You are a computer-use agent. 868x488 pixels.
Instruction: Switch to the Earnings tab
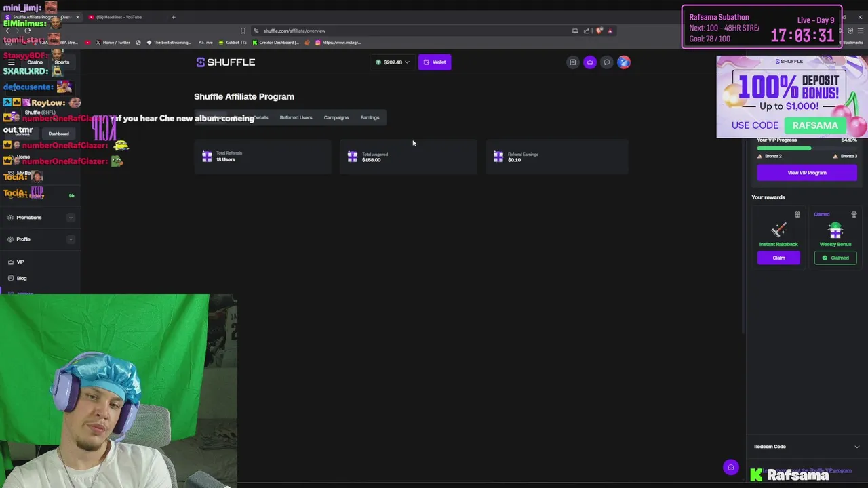370,117
